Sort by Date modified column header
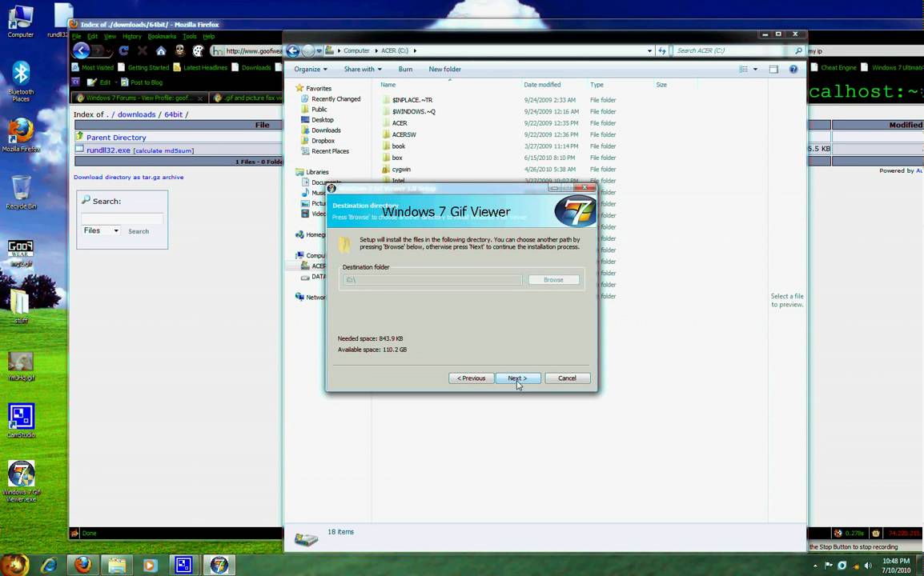The image size is (924, 576). (542, 85)
